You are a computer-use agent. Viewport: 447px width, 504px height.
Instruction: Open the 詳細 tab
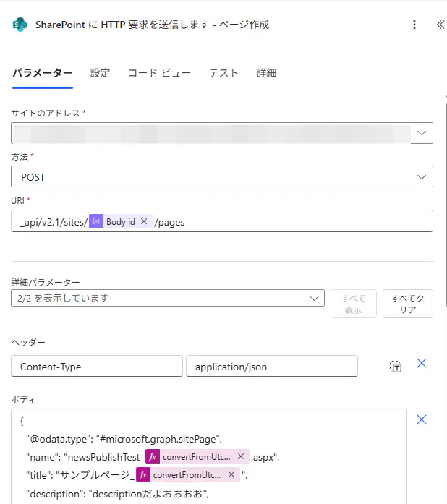(x=266, y=73)
